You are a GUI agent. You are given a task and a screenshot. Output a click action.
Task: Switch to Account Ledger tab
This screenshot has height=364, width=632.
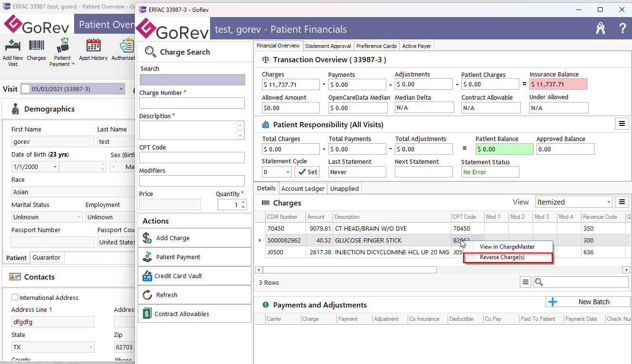[303, 188]
